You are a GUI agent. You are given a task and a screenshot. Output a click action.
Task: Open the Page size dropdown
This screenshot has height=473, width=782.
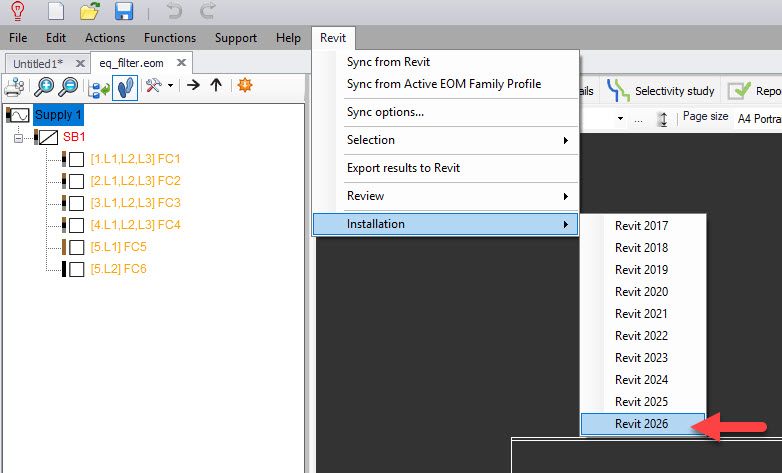coord(758,119)
